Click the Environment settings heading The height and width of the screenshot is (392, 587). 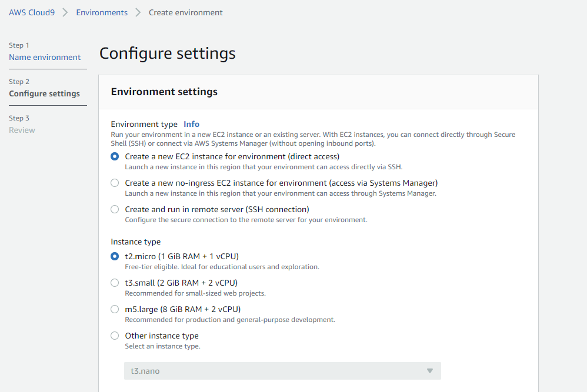(x=164, y=92)
